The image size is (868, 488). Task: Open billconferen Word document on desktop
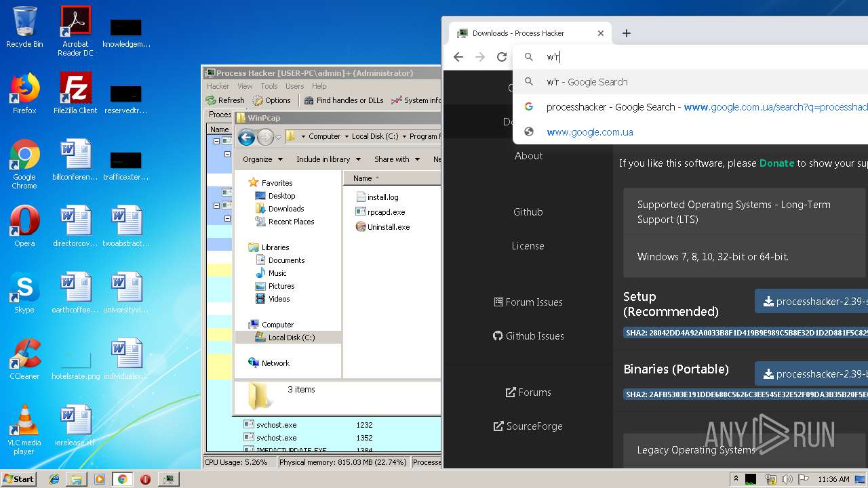point(75,160)
